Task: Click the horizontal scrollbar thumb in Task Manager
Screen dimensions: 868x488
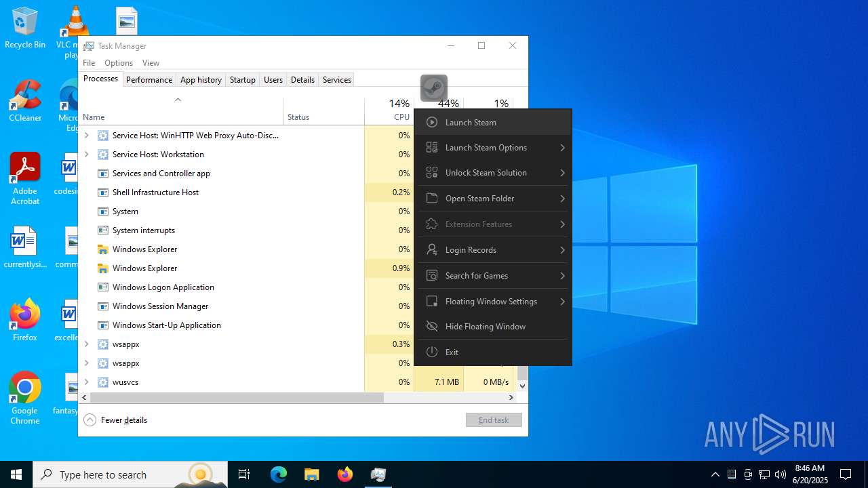Action: (x=237, y=398)
